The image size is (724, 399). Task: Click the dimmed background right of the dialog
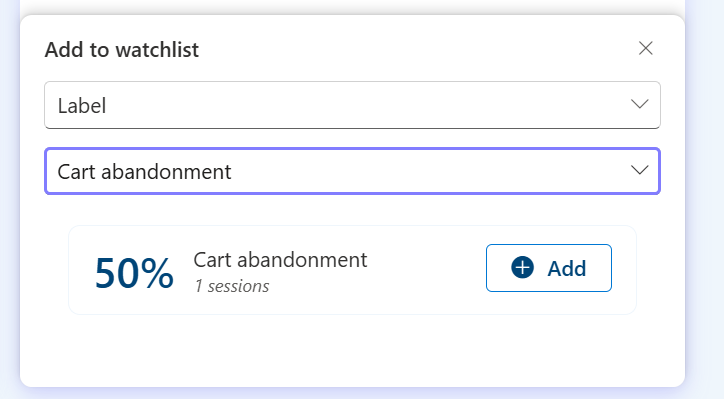pyautogui.click(x=705, y=200)
